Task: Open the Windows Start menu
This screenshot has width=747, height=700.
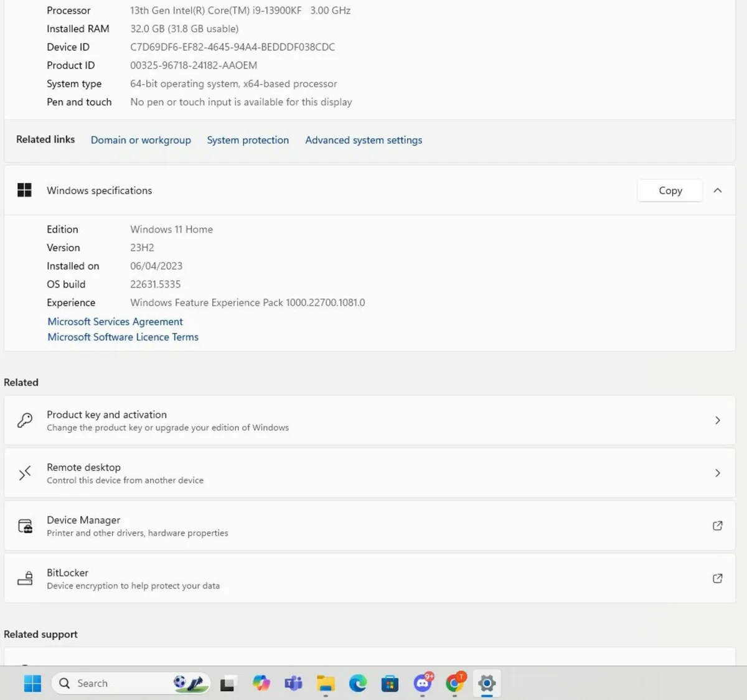Action: (32, 683)
